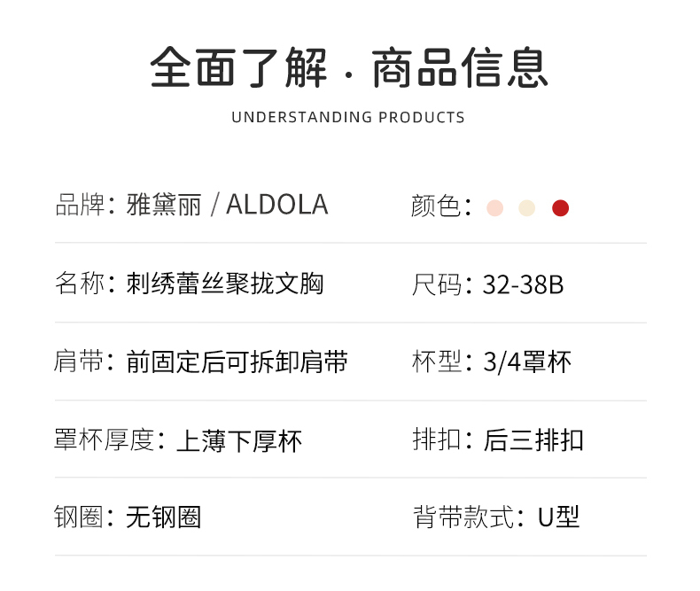This screenshot has height=591, width=700.
Task: Click the 前固定后可拆卸肩带 strap description
Action: (237, 362)
